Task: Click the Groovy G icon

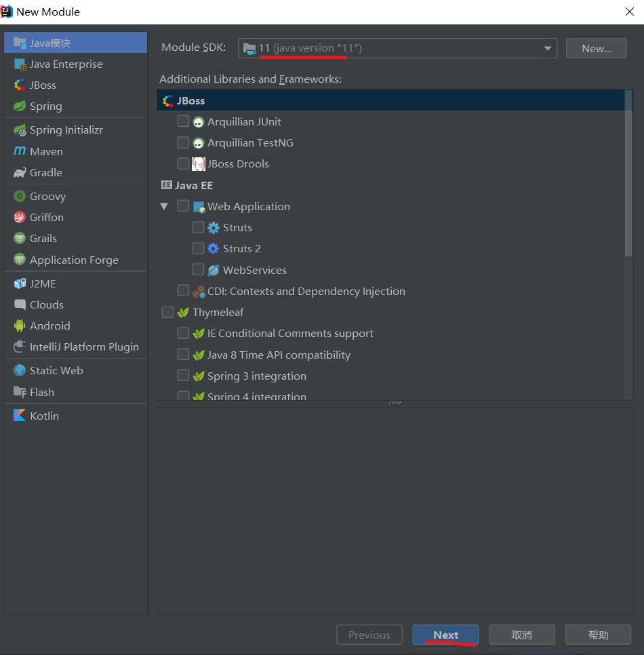Action: [x=20, y=196]
